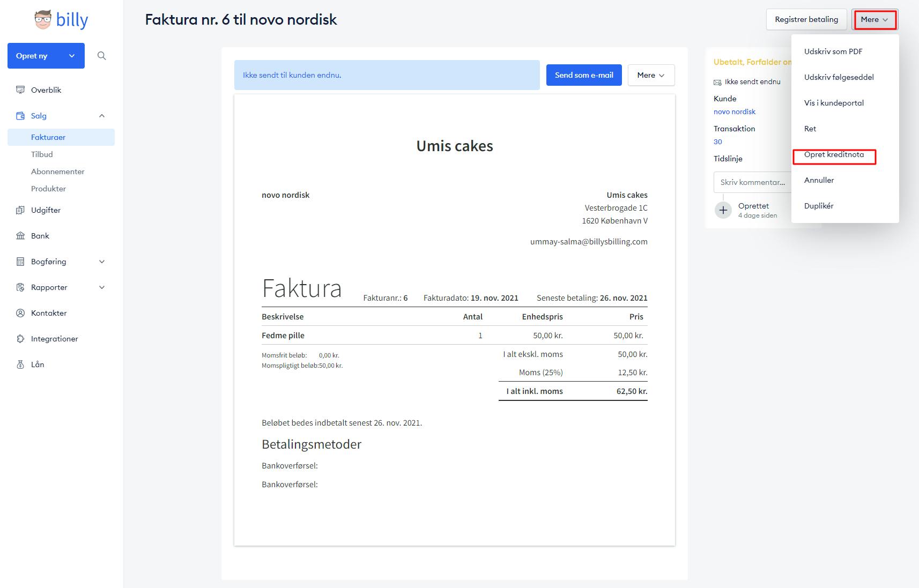Click the Fedme pille line description
This screenshot has width=919, height=588.
(x=283, y=336)
